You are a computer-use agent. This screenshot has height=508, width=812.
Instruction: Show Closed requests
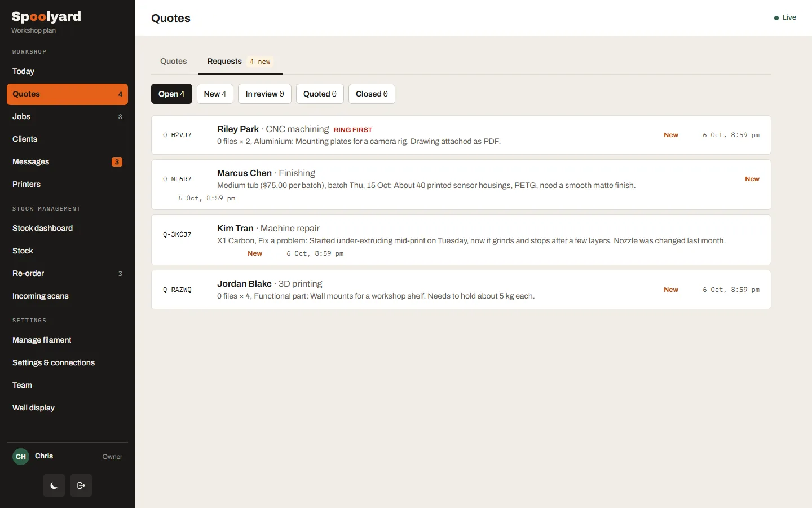point(372,94)
